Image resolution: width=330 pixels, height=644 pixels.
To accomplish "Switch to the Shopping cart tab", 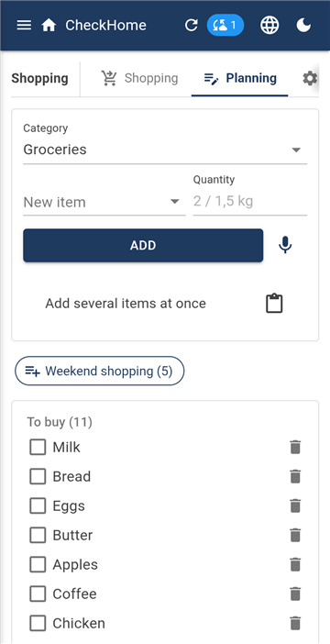I will (139, 78).
